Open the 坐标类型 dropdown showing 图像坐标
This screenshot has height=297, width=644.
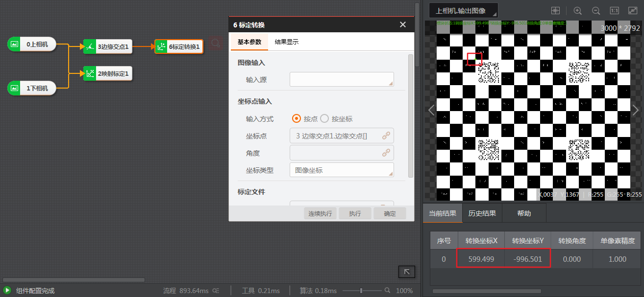tap(342, 170)
